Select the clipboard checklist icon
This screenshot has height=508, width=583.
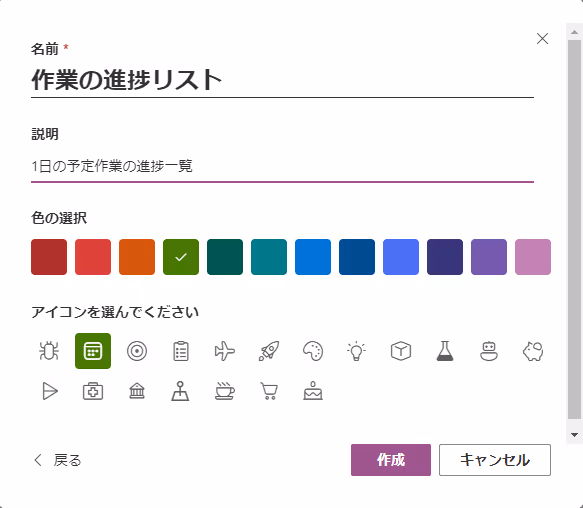(181, 351)
